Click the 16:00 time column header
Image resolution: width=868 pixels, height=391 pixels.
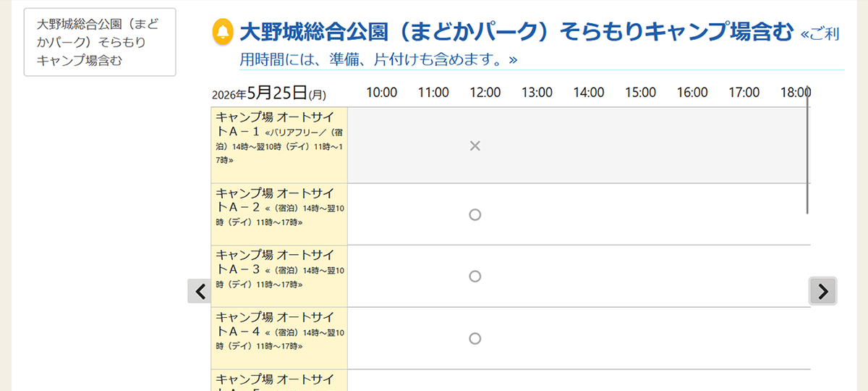tap(692, 93)
